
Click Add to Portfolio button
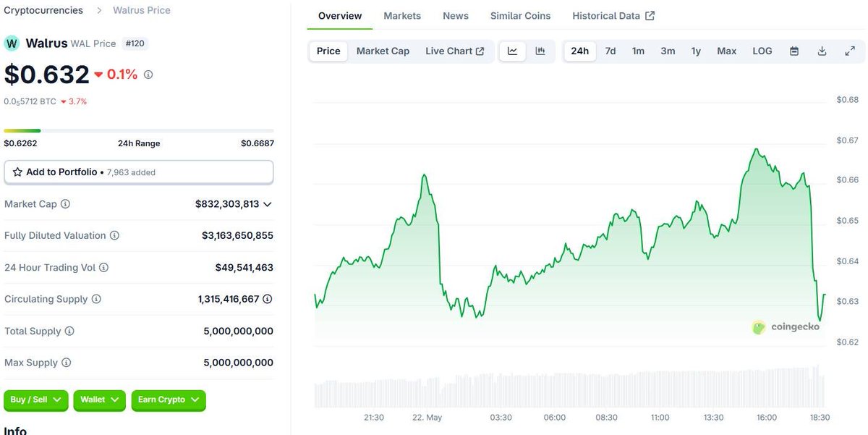click(139, 172)
